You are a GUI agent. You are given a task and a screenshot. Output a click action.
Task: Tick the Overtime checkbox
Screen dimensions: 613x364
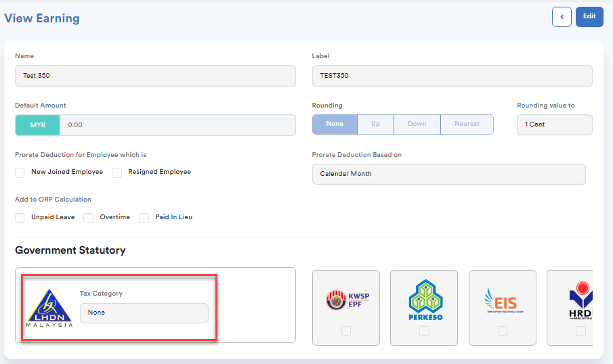click(x=88, y=218)
